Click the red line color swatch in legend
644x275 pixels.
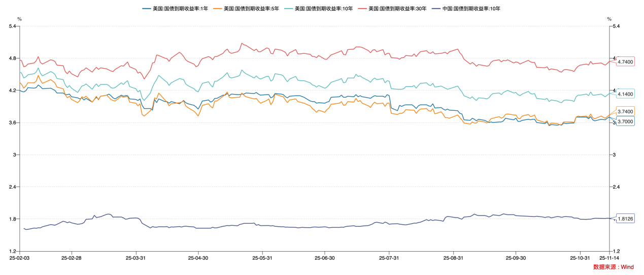[x=363, y=9]
